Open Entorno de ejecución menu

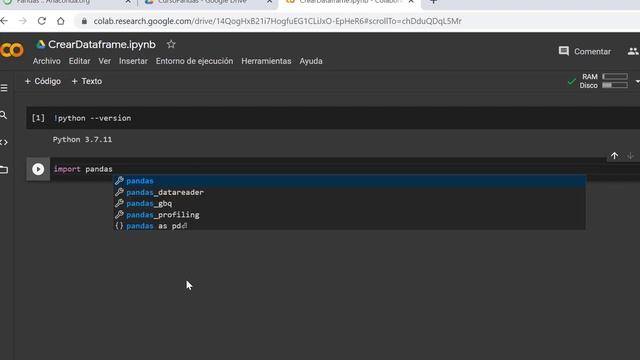pos(194,61)
